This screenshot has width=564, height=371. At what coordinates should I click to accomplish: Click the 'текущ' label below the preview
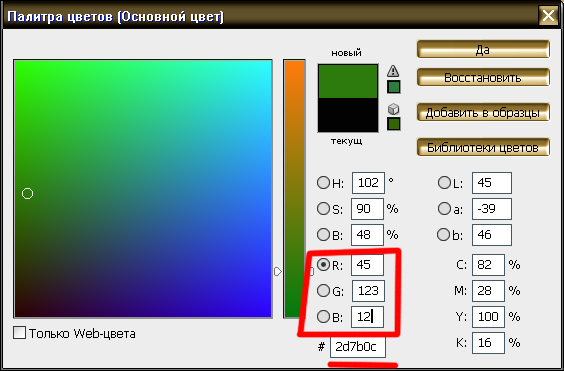click(346, 141)
